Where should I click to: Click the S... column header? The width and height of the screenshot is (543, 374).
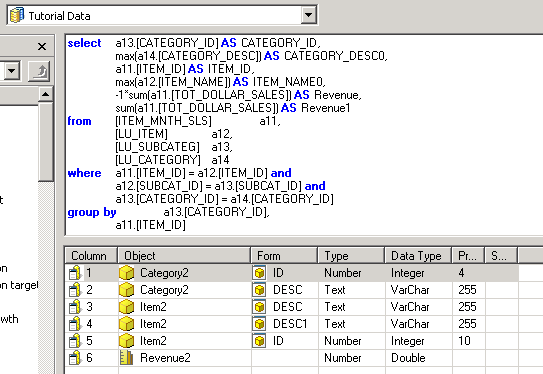click(x=501, y=256)
